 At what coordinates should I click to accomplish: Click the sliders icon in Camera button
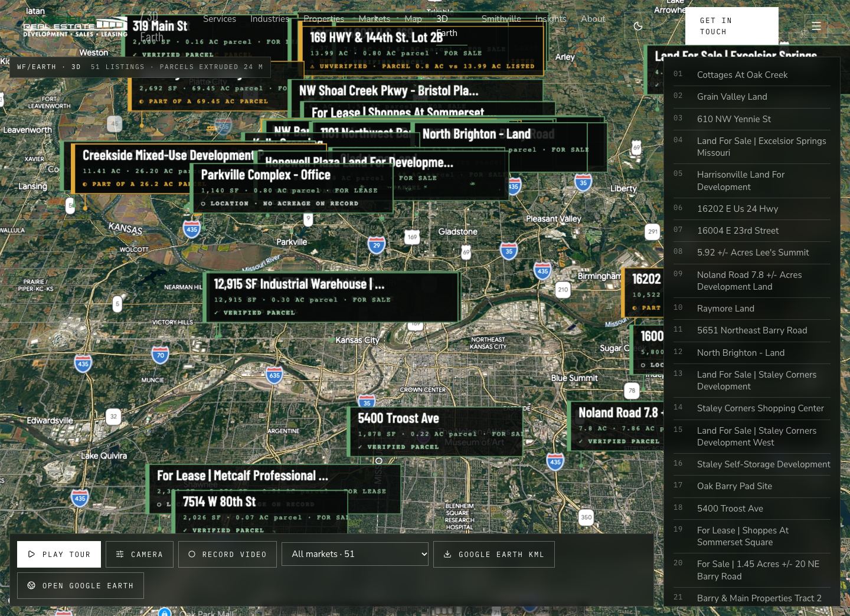(x=120, y=554)
